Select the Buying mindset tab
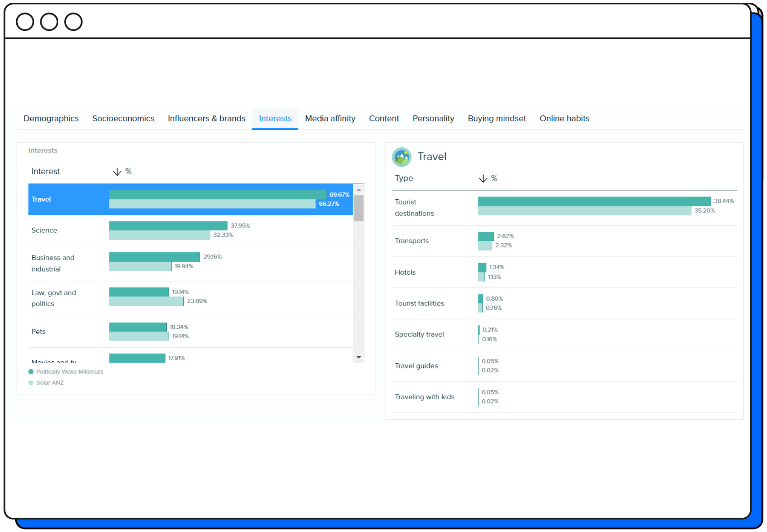 497,119
